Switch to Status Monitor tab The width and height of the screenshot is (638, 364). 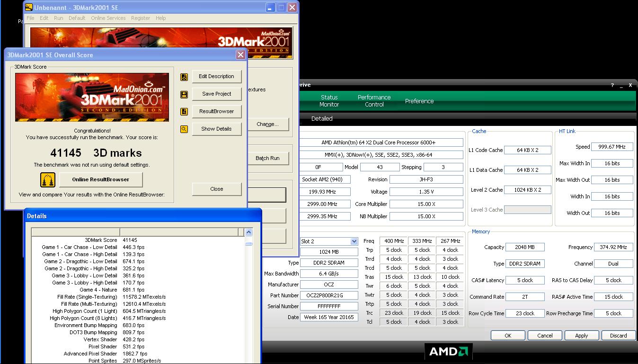[329, 101]
